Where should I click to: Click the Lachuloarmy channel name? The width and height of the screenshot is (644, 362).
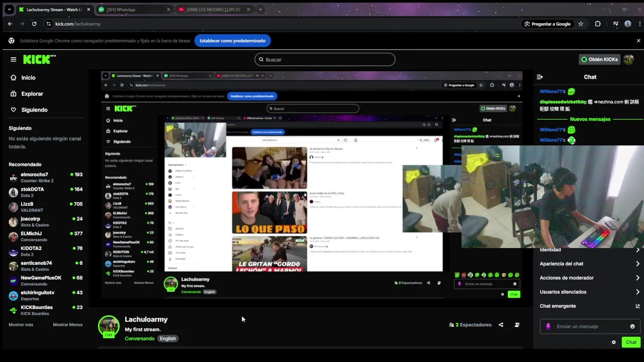[x=146, y=319]
